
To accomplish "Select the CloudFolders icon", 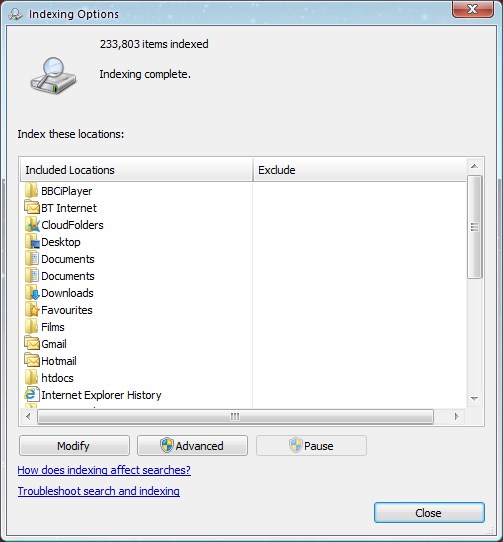I will (32, 225).
